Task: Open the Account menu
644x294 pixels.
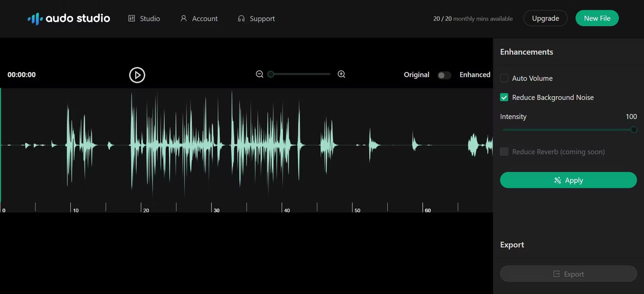Action: click(x=199, y=18)
